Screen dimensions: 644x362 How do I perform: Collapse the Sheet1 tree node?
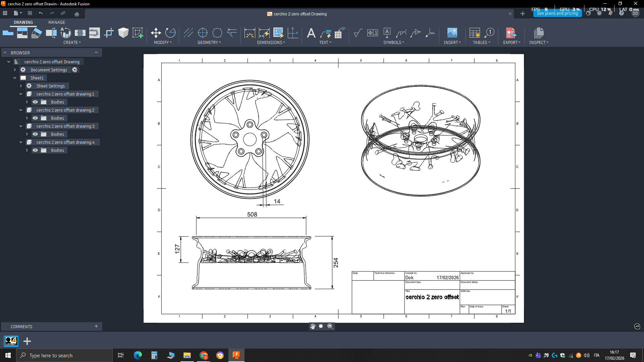pos(15,78)
